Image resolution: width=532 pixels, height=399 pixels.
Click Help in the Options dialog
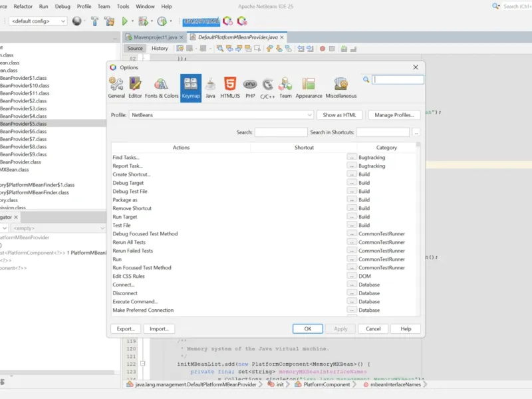point(406,329)
